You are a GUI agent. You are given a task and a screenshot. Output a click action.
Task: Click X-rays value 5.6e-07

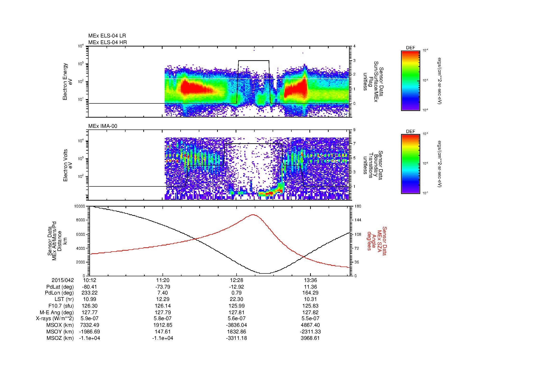236,319
